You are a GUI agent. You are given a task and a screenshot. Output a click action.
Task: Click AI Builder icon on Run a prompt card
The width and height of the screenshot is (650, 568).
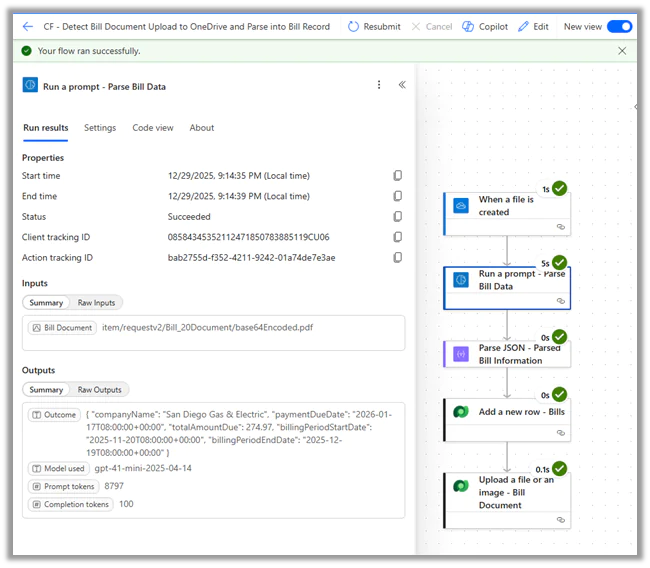pyautogui.click(x=461, y=280)
